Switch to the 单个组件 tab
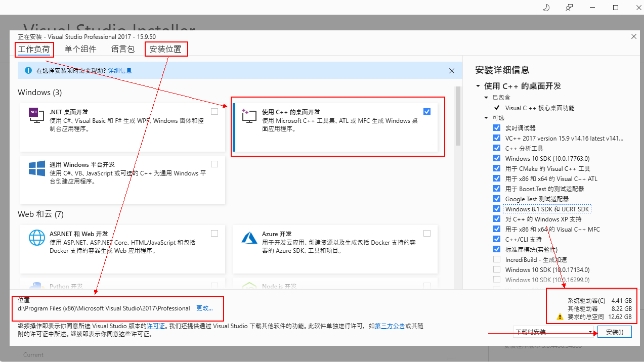This screenshot has width=644, height=362. pos(80,49)
